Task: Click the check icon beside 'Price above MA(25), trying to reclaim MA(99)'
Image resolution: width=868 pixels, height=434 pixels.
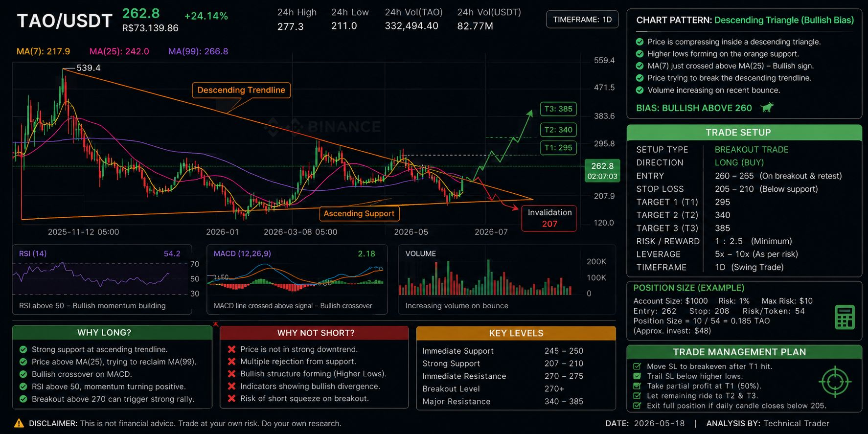Action: coord(23,362)
